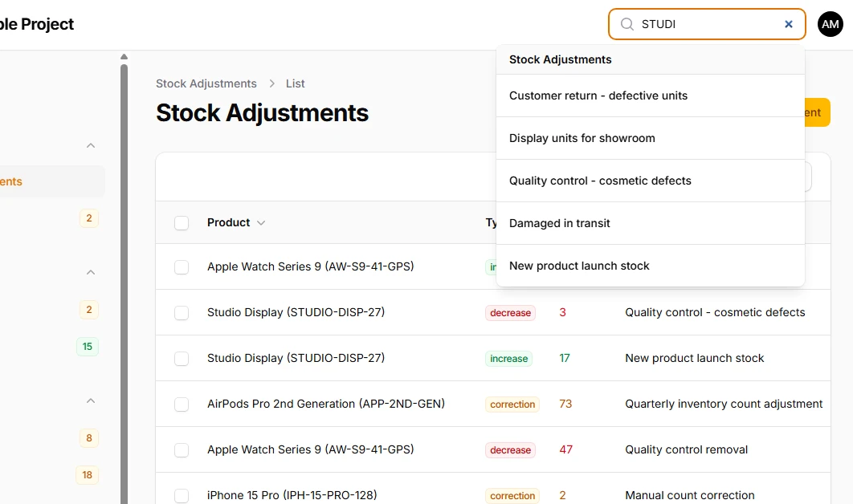Select the AirPods Pro 2nd Generation row checkbox
Screen dimensions: 853x504
tap(182, 404)
